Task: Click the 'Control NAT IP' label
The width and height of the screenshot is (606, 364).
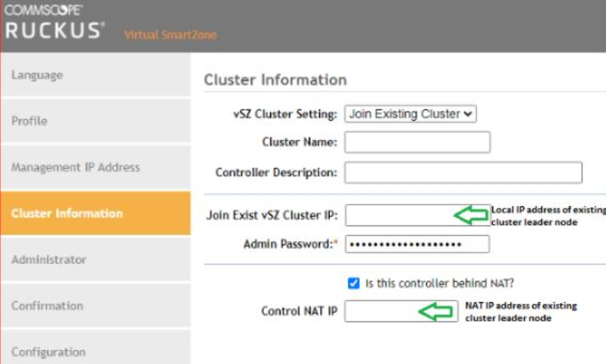Action: pos(299,311)
